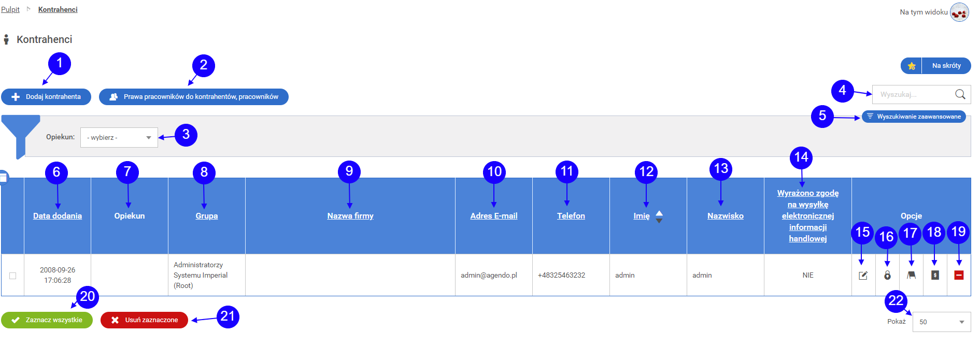Open the Opiekun filter dropdown
The image size is (980, 346).
tap(119, 138)
